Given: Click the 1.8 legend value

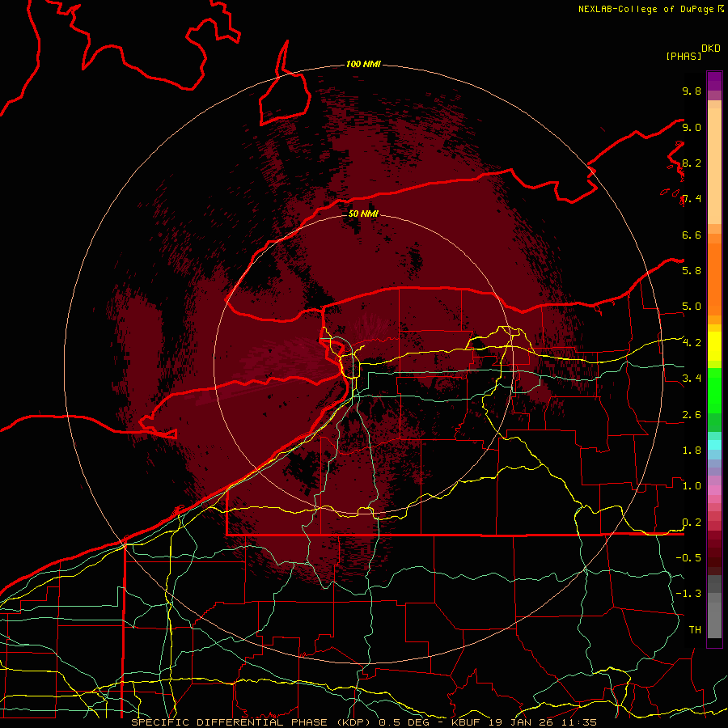Looking at the screenshot, I should 692,451.
